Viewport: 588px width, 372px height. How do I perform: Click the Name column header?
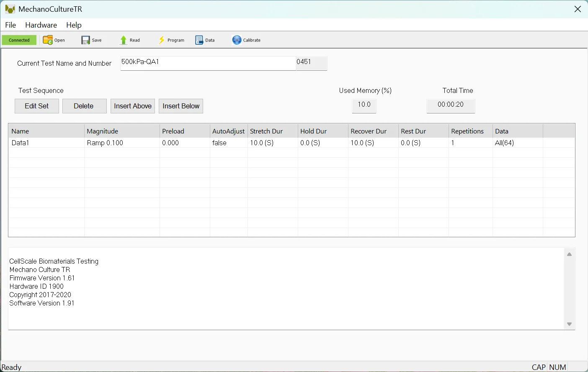coord(46,131)
